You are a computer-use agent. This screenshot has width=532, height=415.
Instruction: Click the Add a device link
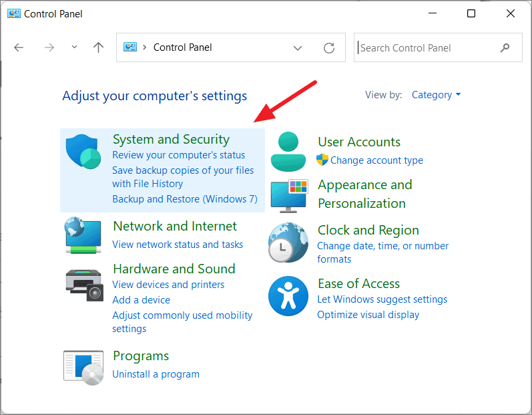[x=141, y=300]
